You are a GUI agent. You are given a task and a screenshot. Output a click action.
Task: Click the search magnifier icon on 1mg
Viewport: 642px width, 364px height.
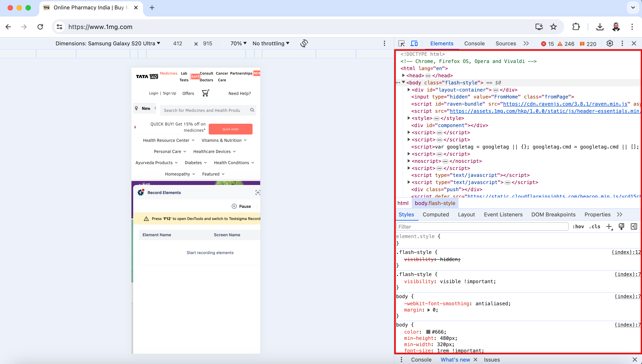tap(252, 110)
